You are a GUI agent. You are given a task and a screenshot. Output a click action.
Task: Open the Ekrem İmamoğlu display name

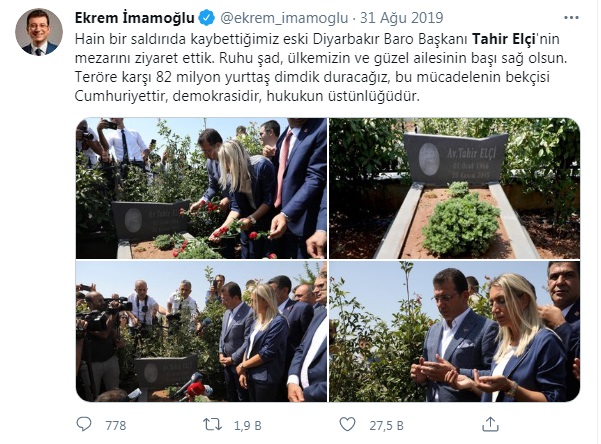click(135, 18)
